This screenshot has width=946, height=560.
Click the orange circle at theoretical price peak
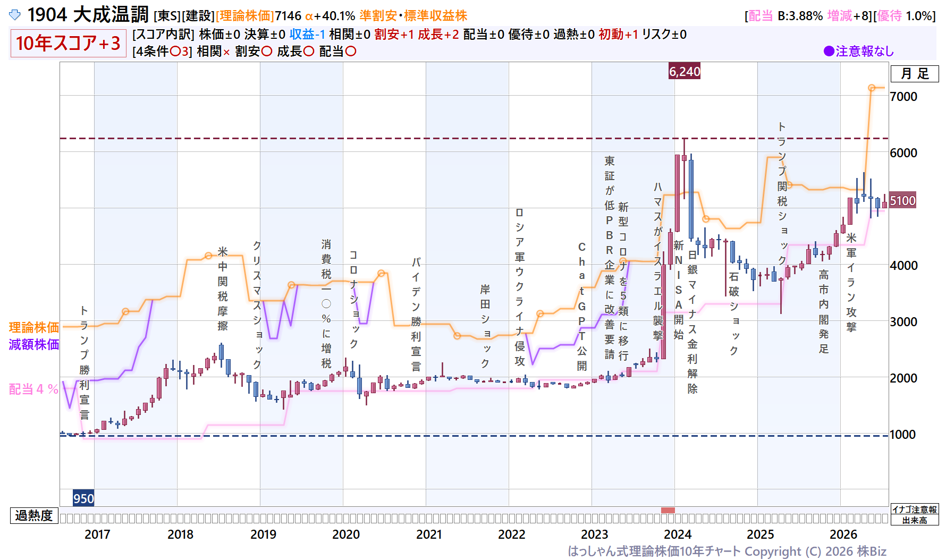872,88
